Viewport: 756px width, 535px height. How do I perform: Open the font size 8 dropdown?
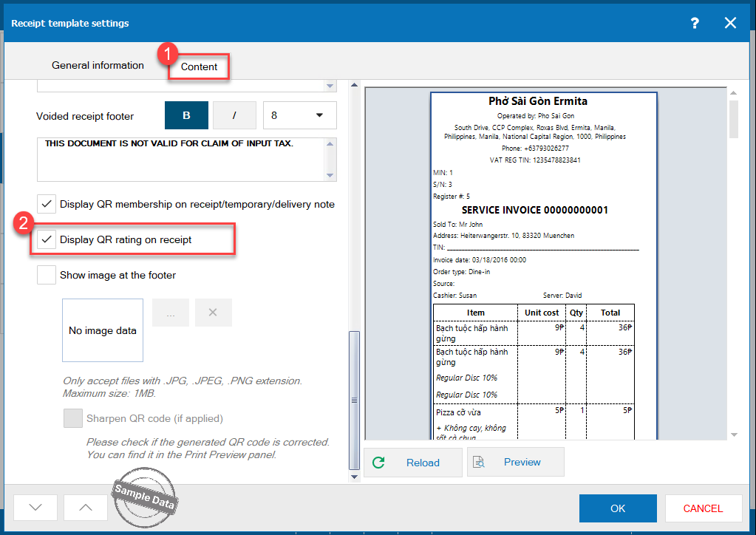[x=299, y=115]
